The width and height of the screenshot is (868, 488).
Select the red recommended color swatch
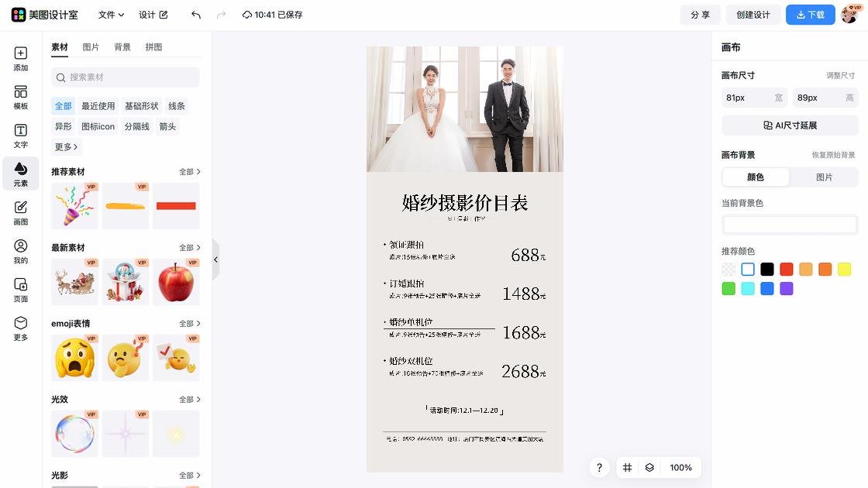coord(786,269)
